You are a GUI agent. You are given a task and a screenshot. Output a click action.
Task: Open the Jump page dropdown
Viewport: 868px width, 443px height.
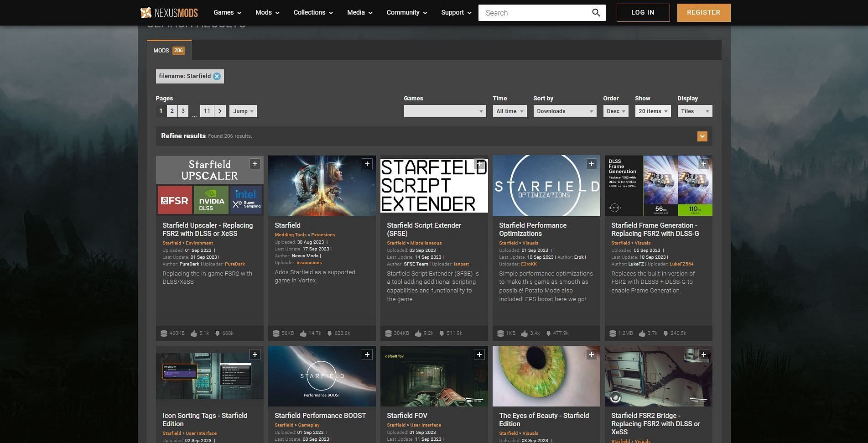point(243,111)
